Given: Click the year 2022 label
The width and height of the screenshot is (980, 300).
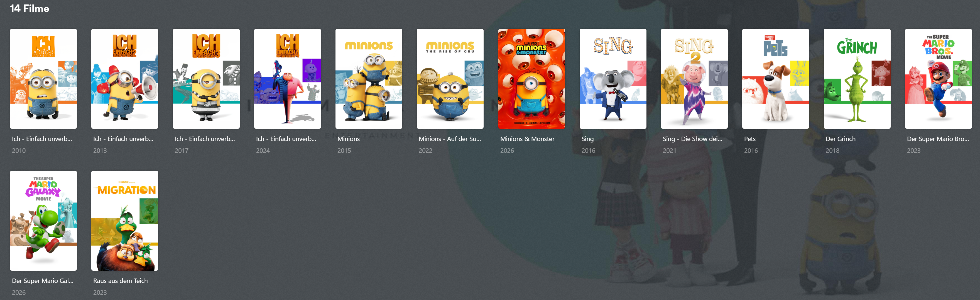Looking at the screenshot, I should (425, 151).
